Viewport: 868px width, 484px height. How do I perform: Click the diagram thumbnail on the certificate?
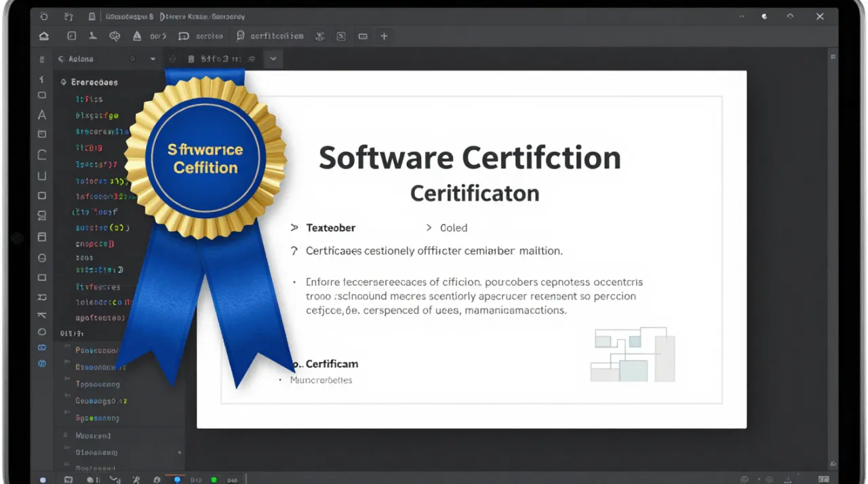click(633, 354)
